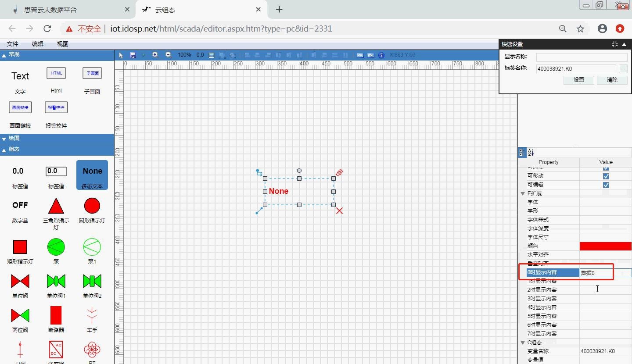Open the 视图 menu

63,44
